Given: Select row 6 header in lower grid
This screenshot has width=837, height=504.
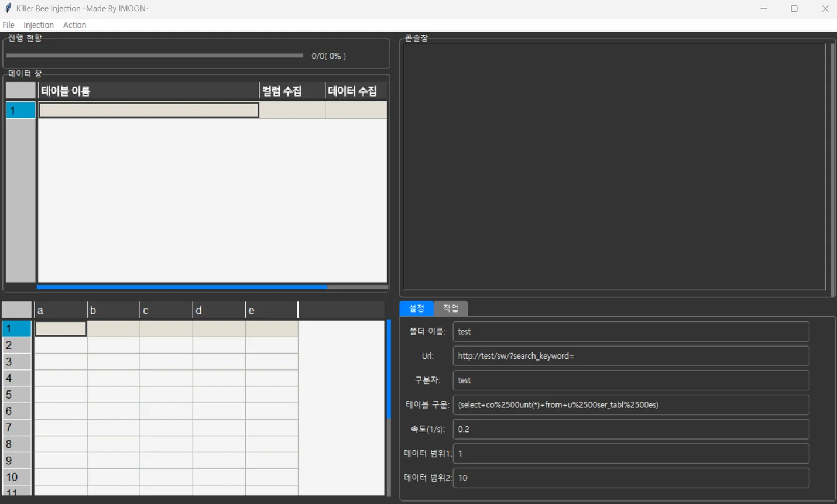Looking at the screenshot, I should pyautogui.click(x=17, y=411).
